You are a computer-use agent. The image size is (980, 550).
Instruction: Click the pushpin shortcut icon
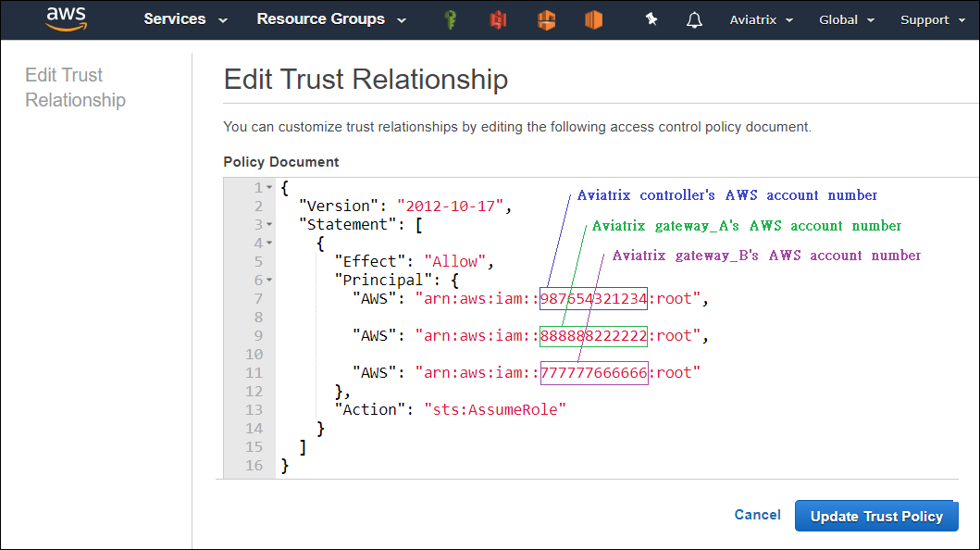click(651, 19)
